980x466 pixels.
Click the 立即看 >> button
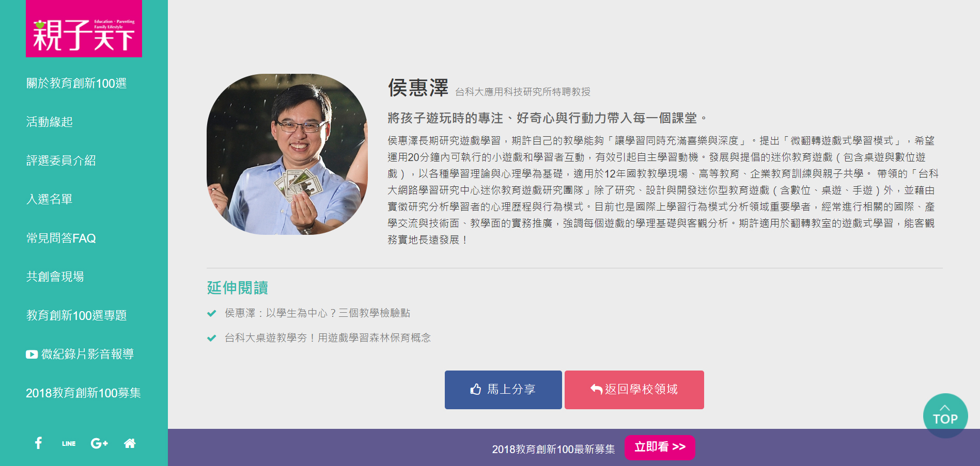coord(660,447)
